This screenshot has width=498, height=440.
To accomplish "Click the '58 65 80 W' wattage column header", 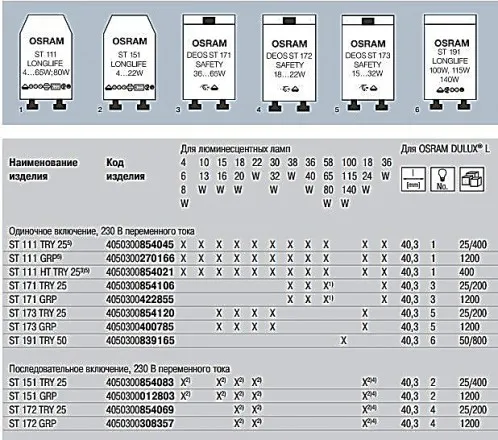I will (x=328, y=183).
